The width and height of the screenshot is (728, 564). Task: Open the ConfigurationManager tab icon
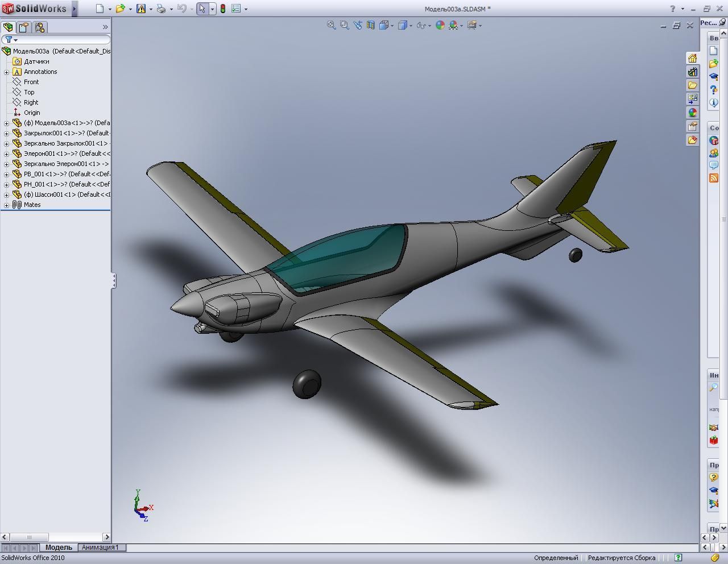(x=39, y=27)
